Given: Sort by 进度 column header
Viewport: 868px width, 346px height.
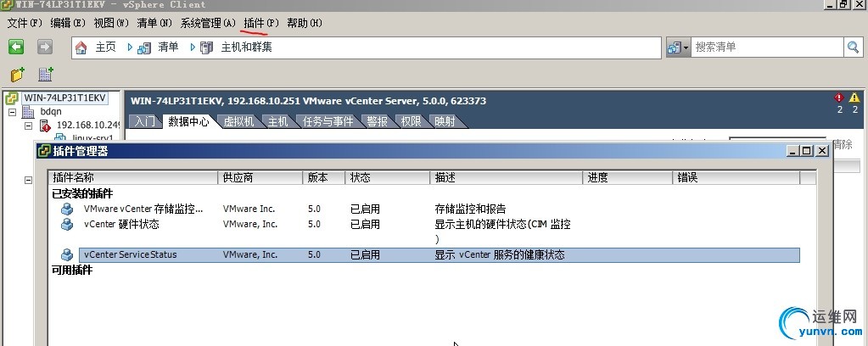Looking at the screenshot, I should 629,178.
